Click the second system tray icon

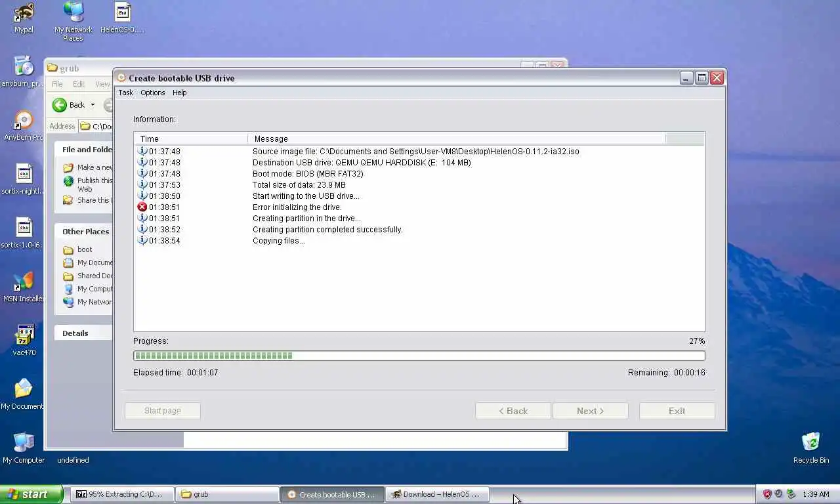(x=778, y=494)
